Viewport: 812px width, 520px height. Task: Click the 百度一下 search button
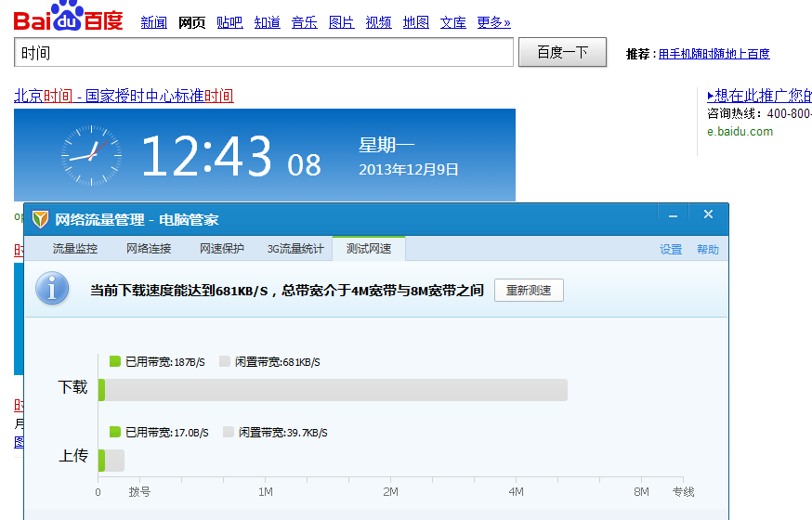[562, 52]
